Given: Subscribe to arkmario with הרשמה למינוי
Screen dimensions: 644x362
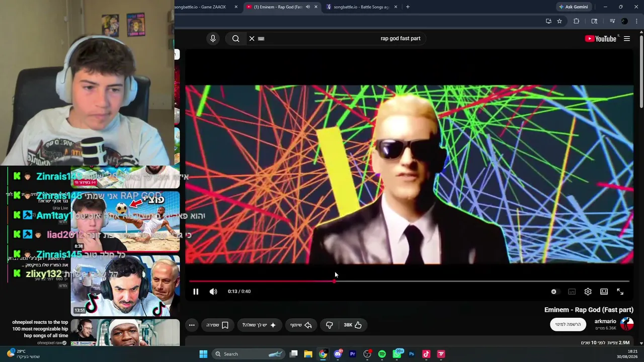Looking at the screenshot, I should (x=568, y=324).
